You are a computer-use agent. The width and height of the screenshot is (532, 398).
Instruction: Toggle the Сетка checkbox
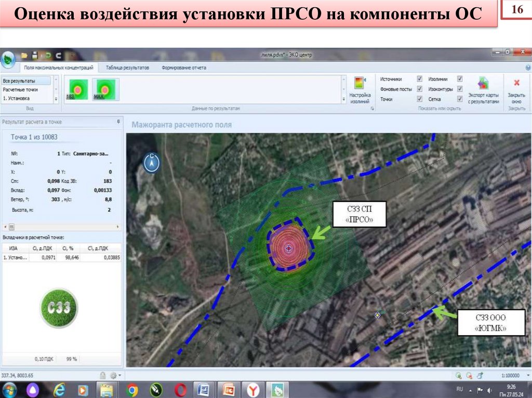460,99
